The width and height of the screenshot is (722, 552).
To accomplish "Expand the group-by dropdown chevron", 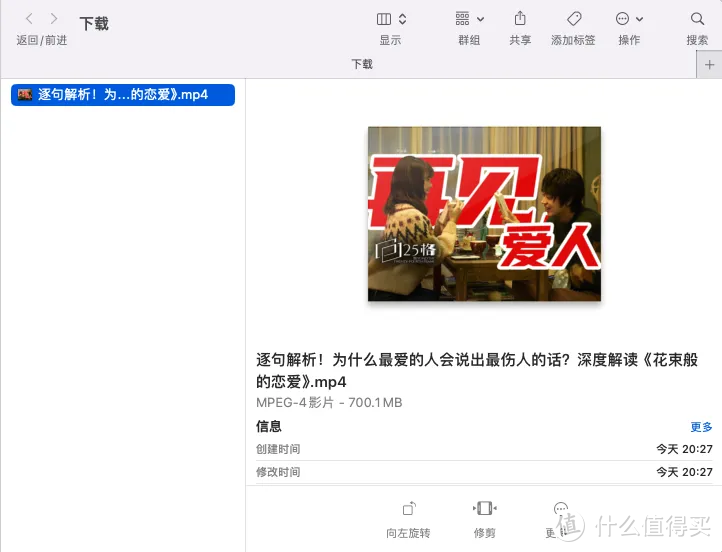I will [x=480, y=19].
